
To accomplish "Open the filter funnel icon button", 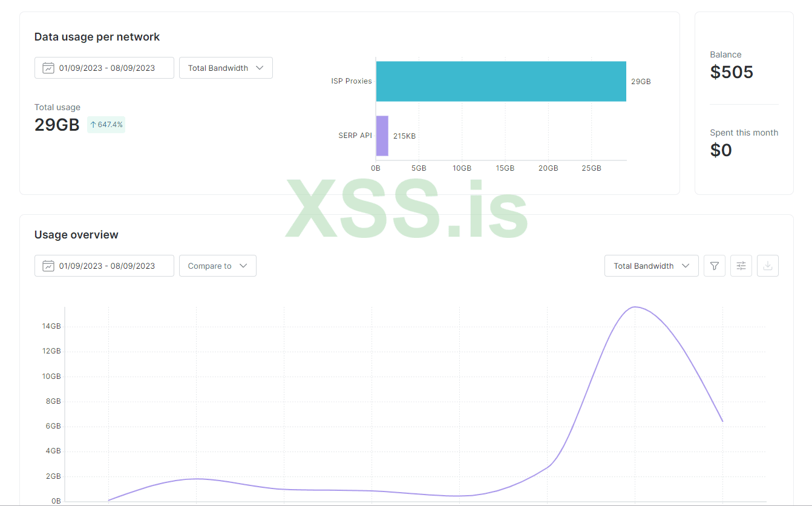I will coord(714,266).
